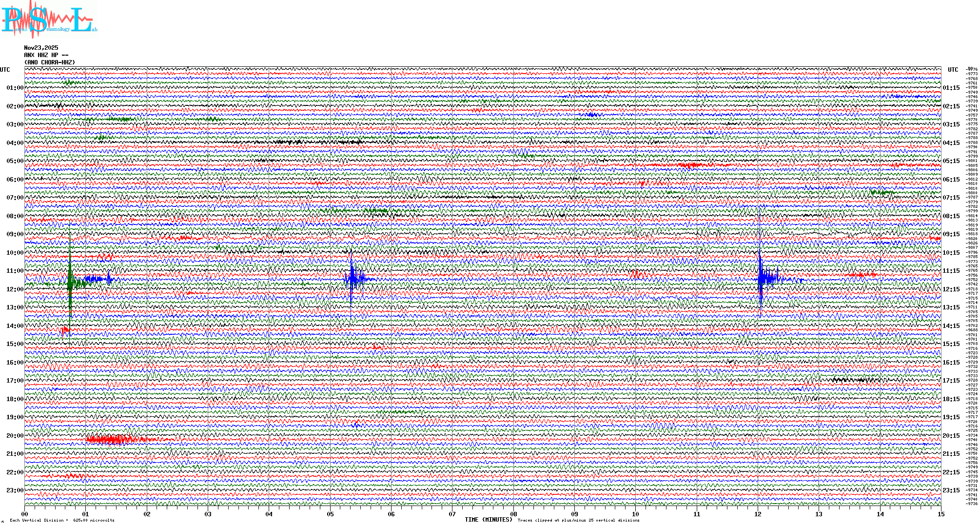Image resolution: width=980 pixels, height=527 pixels.
Task: Click the minute 00 tick on the bottom axis
Action: [25, 514]
